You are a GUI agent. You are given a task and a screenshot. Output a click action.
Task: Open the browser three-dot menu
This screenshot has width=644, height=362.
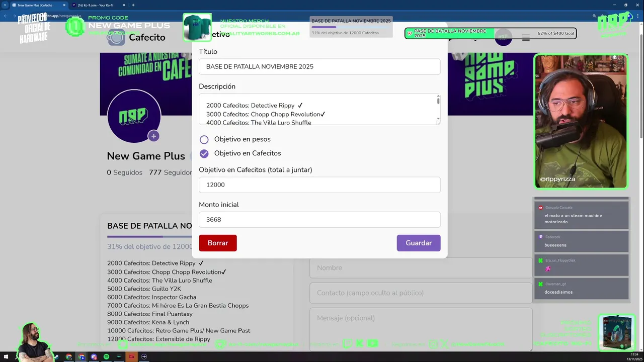[x=639, y=16]
